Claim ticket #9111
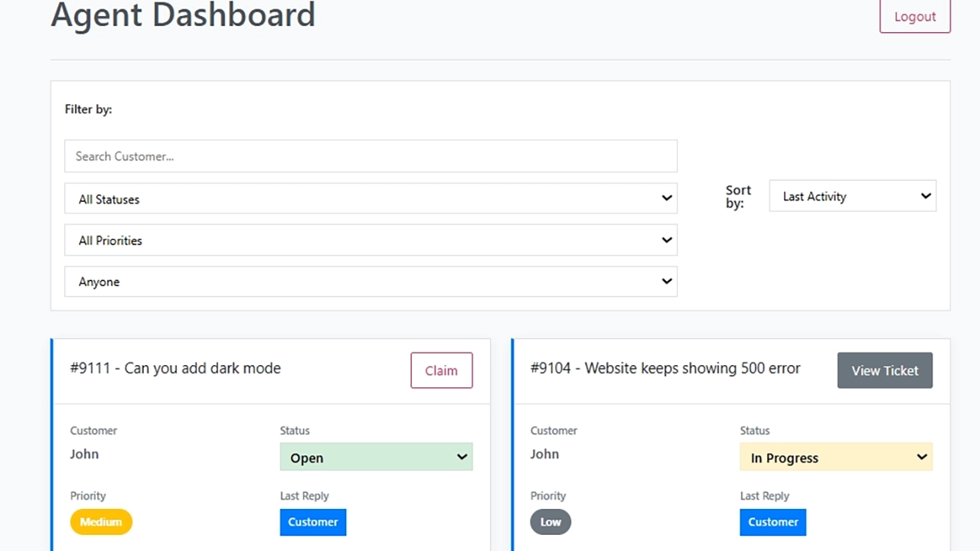Image resolution: width=980 pixels, height=551 pixels. point(441,370)
